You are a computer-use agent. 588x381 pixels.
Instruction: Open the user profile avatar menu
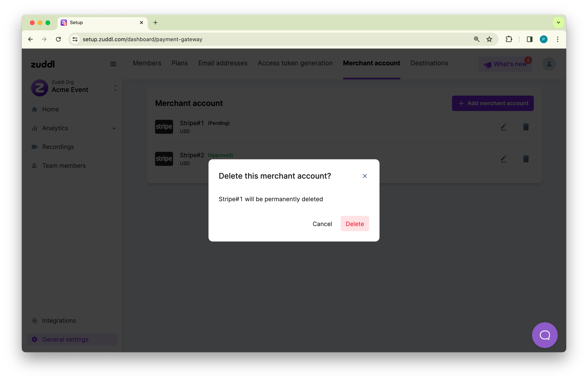(549, 64)
